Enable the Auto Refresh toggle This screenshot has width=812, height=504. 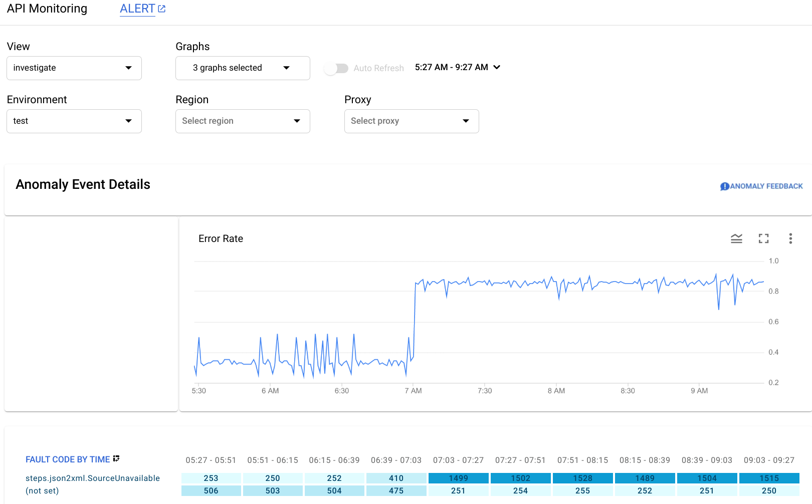336,68
